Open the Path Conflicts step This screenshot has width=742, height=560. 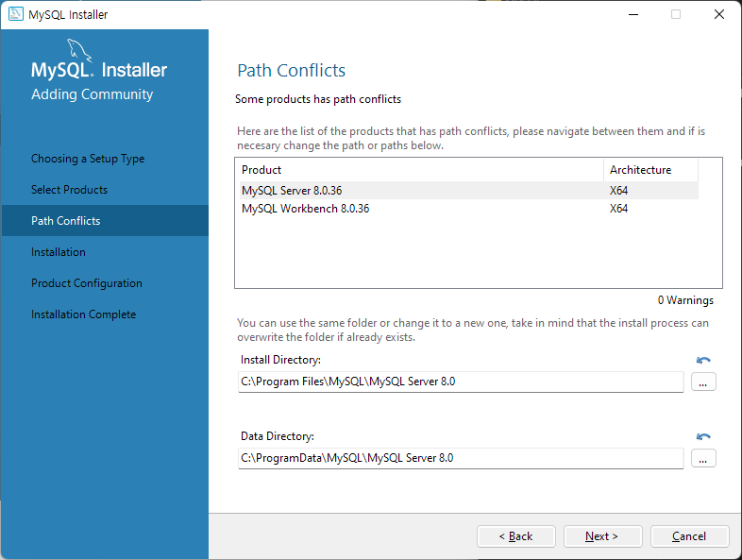click(105, 221)
